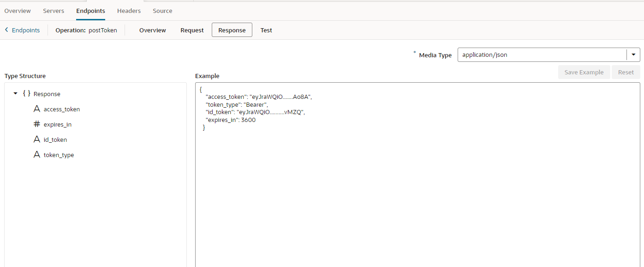Image resolution: width=644 pixels, height=267 pixels.
Task: Open the Media Type dropdown arrow
Action: 633,55
